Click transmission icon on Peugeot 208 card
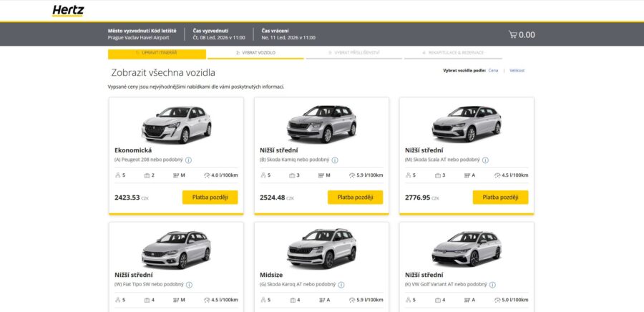This screenshot has height=312, width=644. (x=176, y=175)
